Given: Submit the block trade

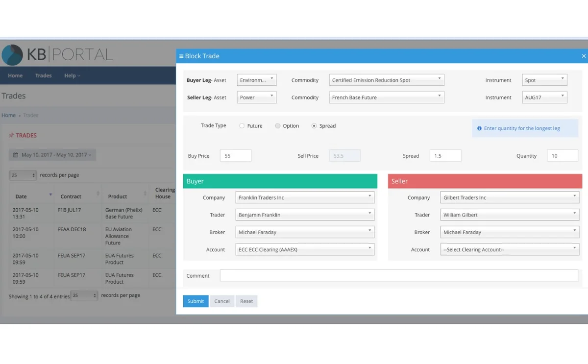Looking at the screenshot, I should tap(196, 301).
